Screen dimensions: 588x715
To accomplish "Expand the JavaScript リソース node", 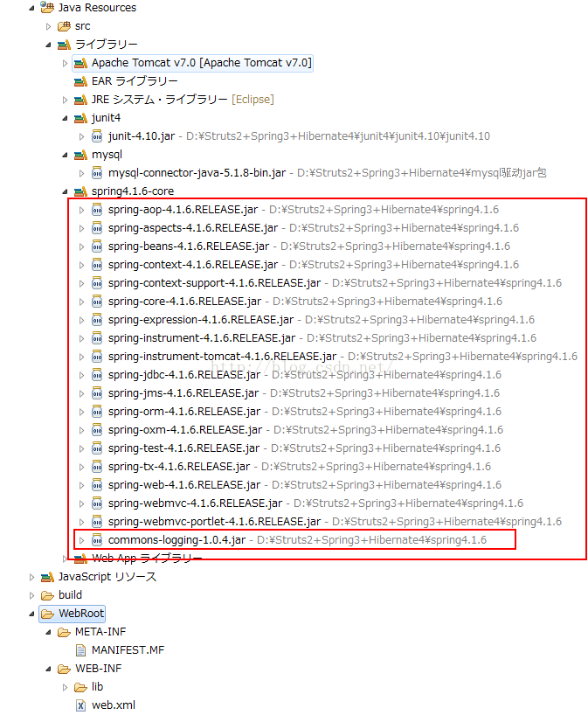I will pyautogui.click(x=31, y=577).
